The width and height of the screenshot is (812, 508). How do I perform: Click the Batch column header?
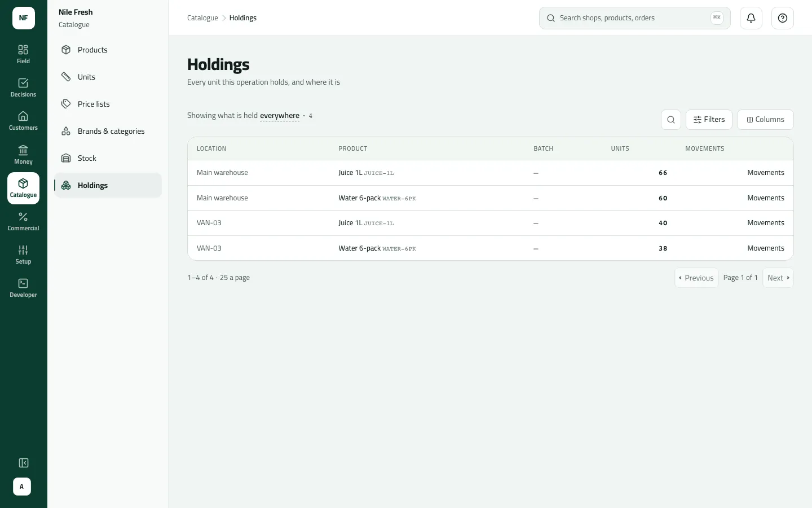tap(544, 149)
